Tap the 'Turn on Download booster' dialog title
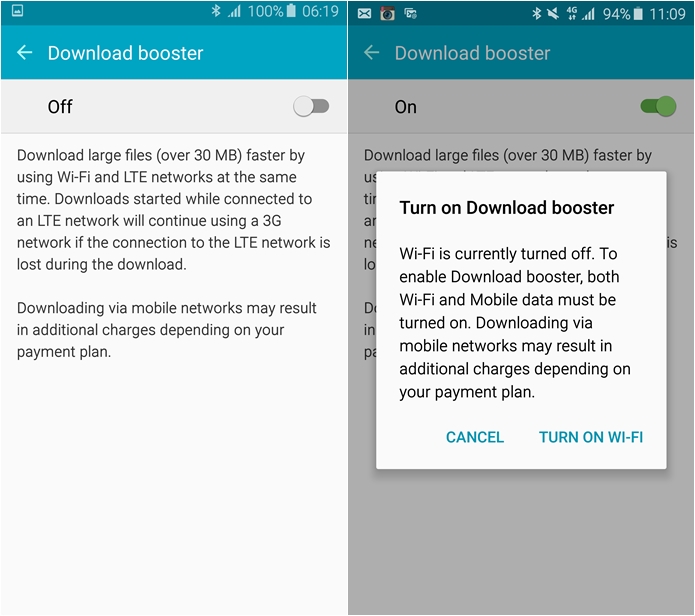 [507, 208]
